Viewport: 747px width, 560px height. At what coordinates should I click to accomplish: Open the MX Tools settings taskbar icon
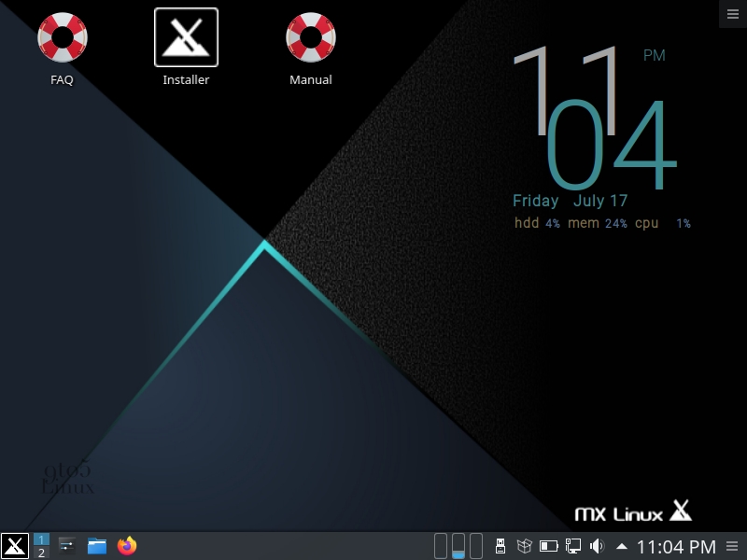65,546
